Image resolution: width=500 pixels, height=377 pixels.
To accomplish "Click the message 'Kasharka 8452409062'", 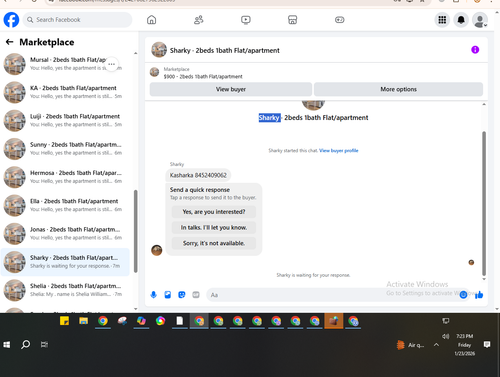I will point(198,175).
